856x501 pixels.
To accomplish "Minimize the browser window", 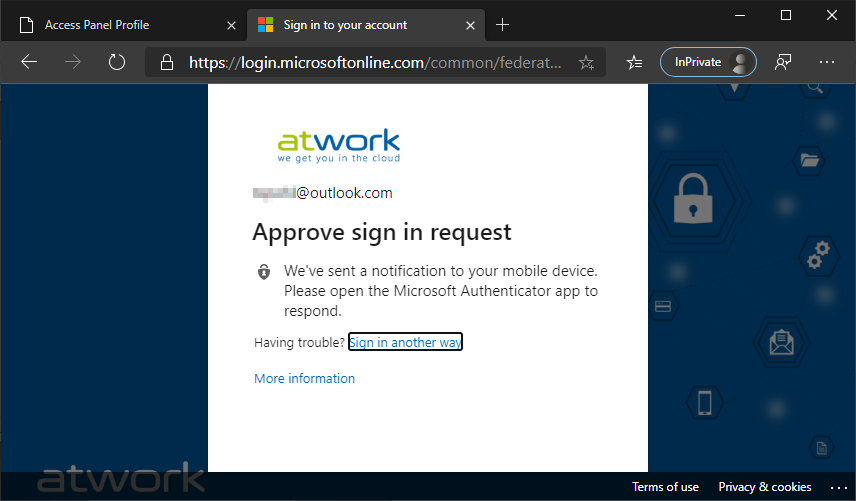I will pyautogui.click(x=740, y=15).
